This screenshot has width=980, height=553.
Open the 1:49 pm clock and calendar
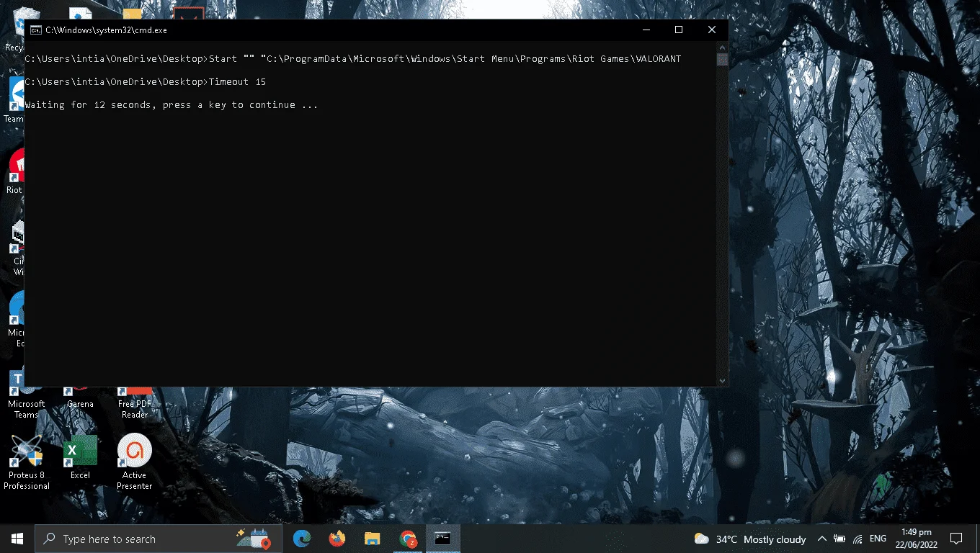click(x=917, y=539)
